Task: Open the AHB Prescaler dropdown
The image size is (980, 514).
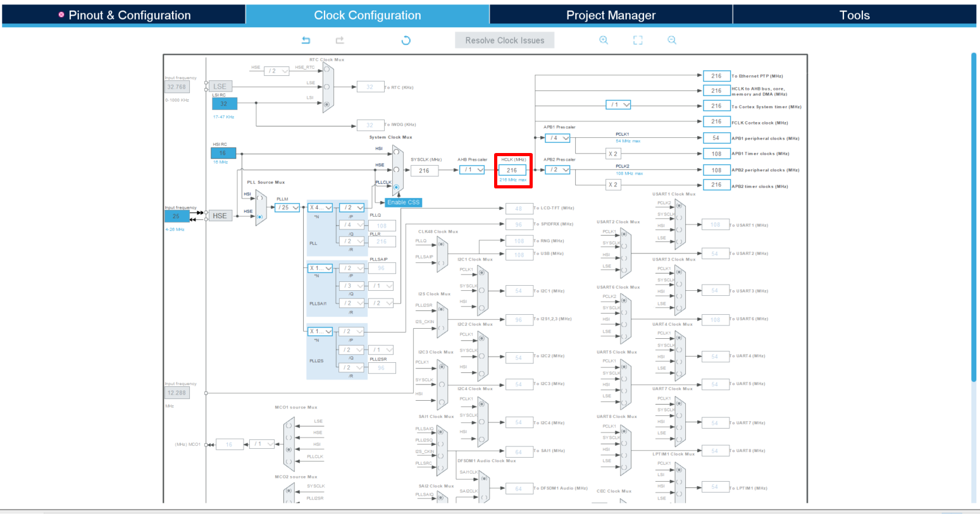Action: coord(472,169)
